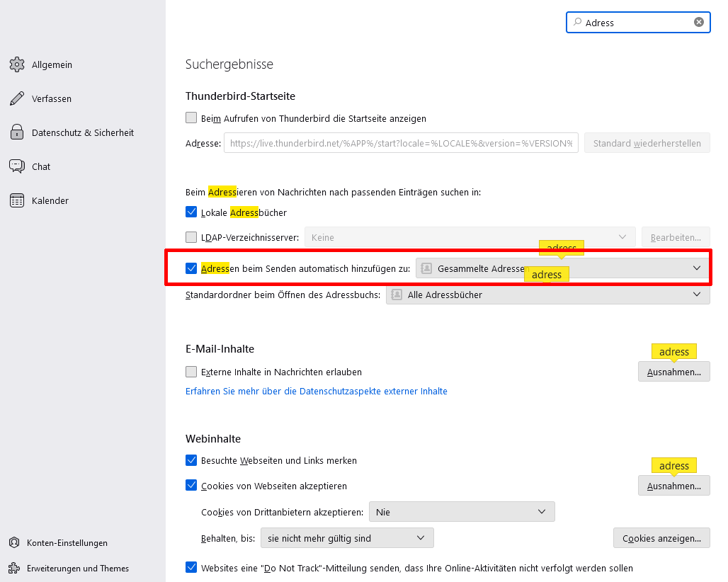This screenshot has width=728, height=582.
Task: Select the Chat speech bubble icon
Action: 17,166
